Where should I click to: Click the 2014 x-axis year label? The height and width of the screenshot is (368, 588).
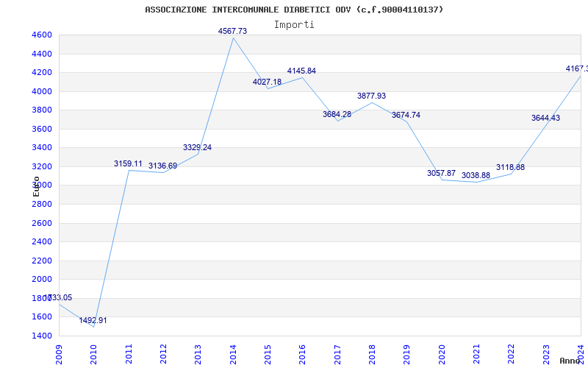[x=233, y=355]
